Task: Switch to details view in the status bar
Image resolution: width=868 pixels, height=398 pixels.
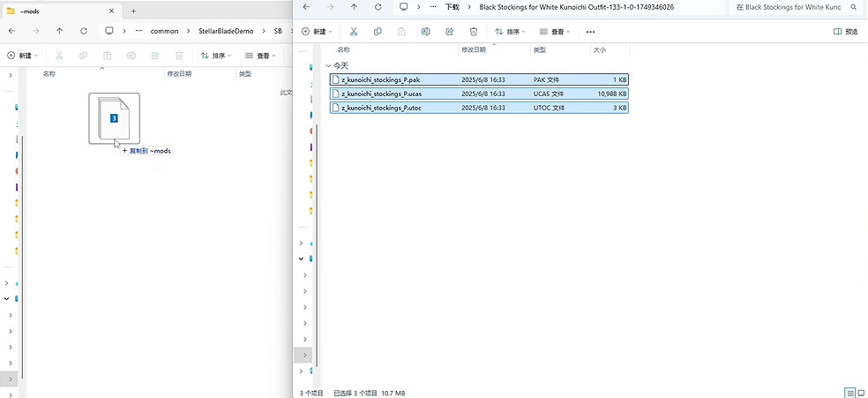Action: click(x=849, y=392)
